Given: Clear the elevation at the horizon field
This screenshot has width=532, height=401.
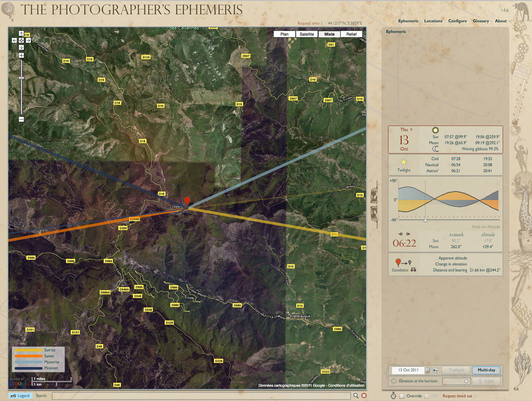Looking at the screenshot, I should tap(466, 381).
